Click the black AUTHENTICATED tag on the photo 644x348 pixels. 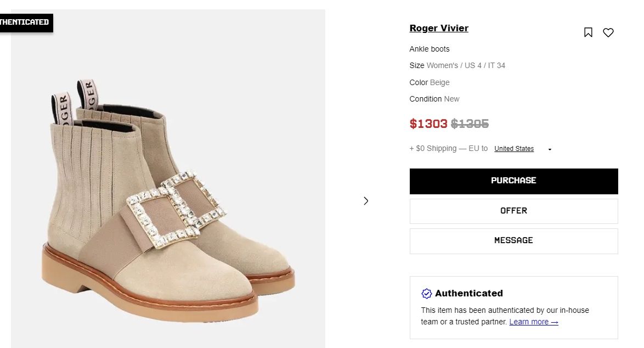pos(26,23)
